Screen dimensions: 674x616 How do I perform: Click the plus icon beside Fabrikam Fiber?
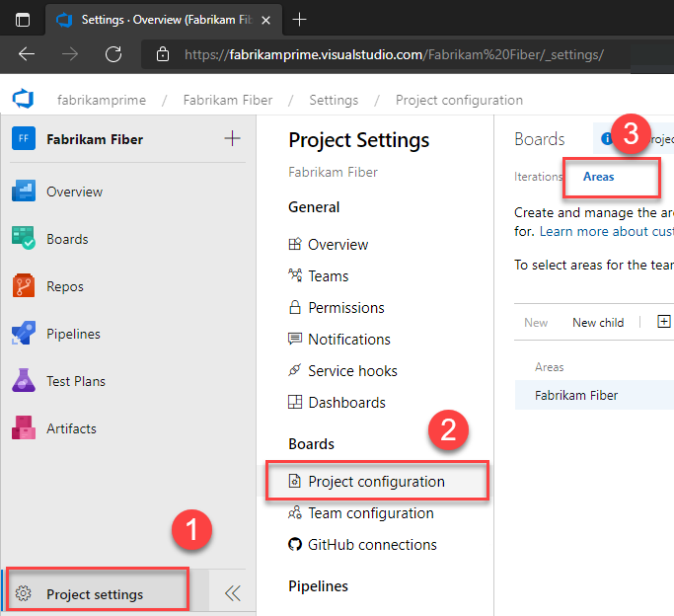pos(233,139)
